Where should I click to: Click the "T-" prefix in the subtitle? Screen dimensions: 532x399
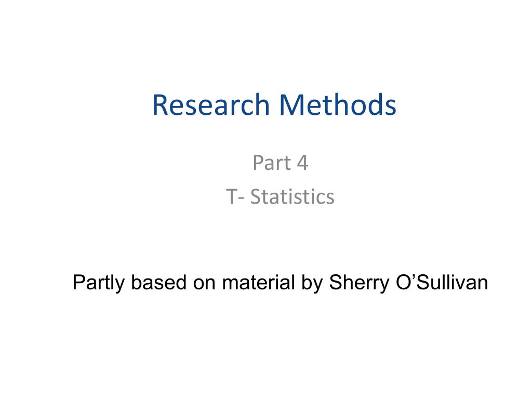pos(235,197)
